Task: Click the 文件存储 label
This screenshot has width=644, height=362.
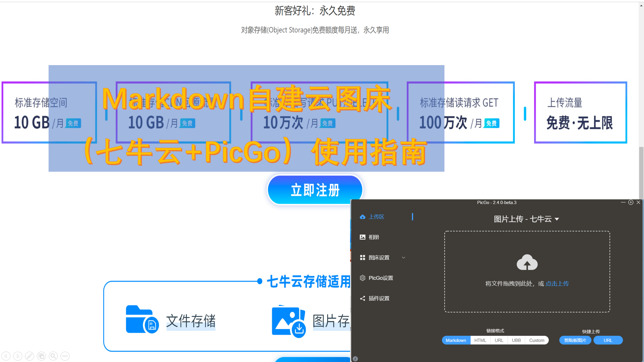Action: coord(191,321)
